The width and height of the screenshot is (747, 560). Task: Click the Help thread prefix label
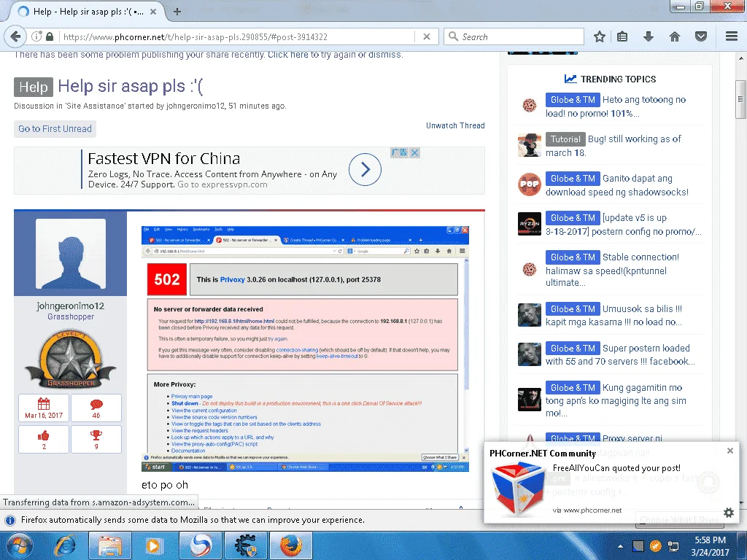coord(34,87)
